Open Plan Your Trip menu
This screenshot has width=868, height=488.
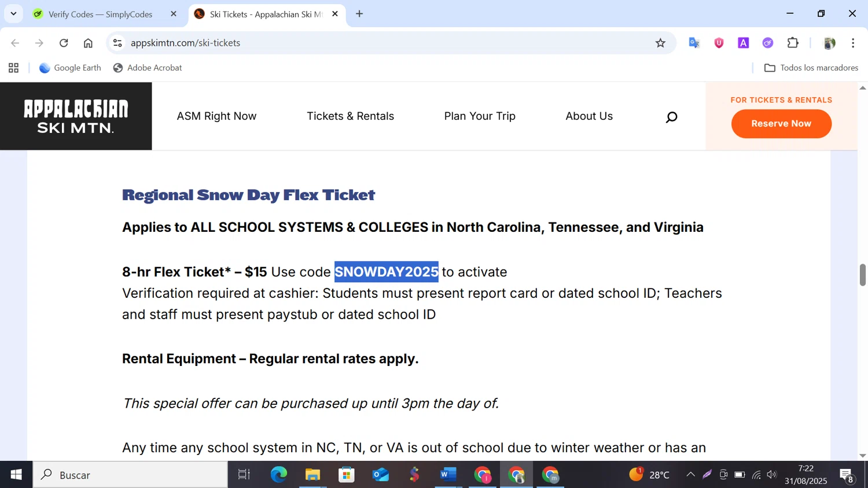coord(480,116)
